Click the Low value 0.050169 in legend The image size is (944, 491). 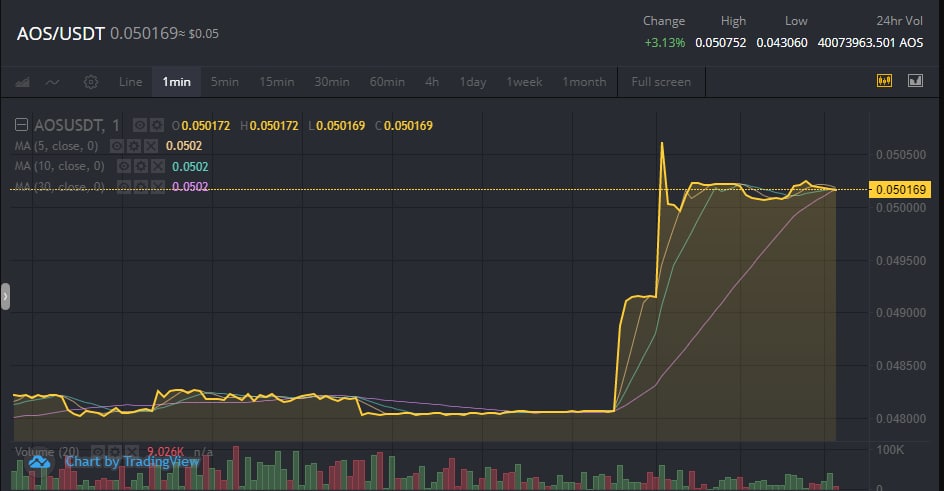click(341, 126)
